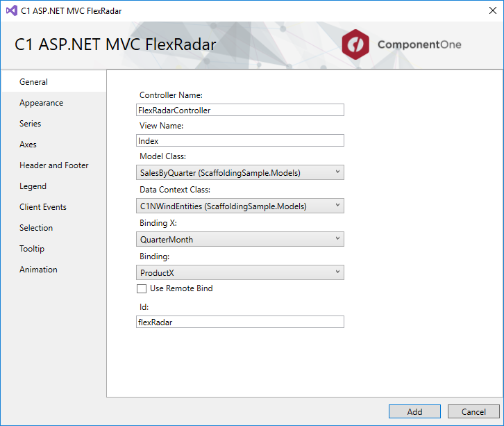Viewport: 504px width, 426px height.
Task: Open the Series tab
Action: pos(53,124)
